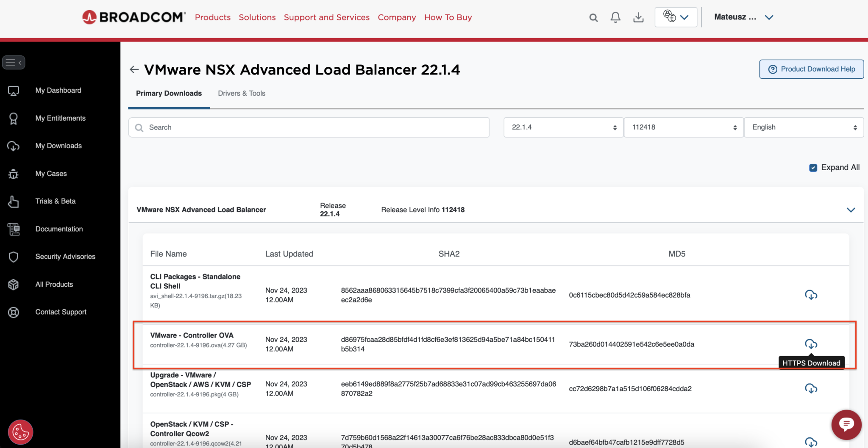Open the 22.1.4 version dropdown
The height and width of the screenshot is (448, 868).
(x=563, y=127)
